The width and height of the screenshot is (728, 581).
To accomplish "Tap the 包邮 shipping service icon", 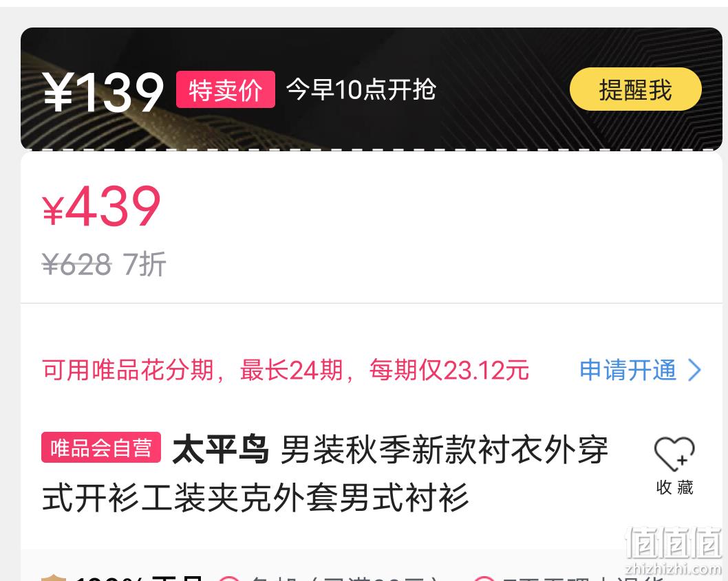I will point(229,578).
